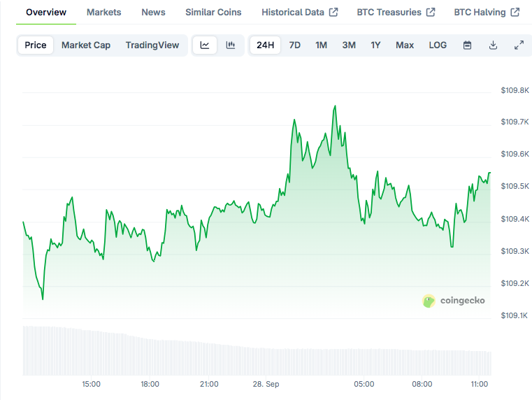The width and height of the screenshot is (532, 400).
Task: Open the calendar date range picker
Action: point(468,45)
